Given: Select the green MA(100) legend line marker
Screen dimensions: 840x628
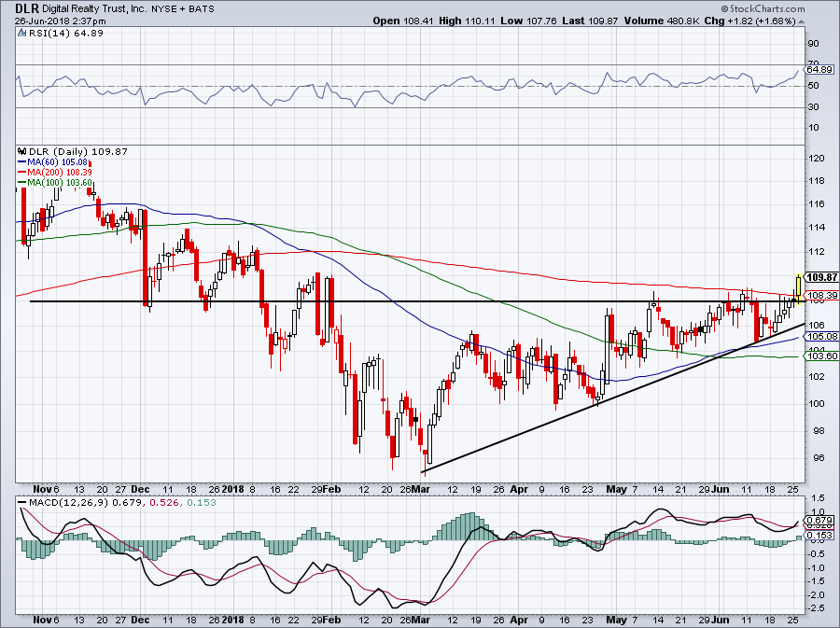Looking at the screenshot, I should point(22,183).
